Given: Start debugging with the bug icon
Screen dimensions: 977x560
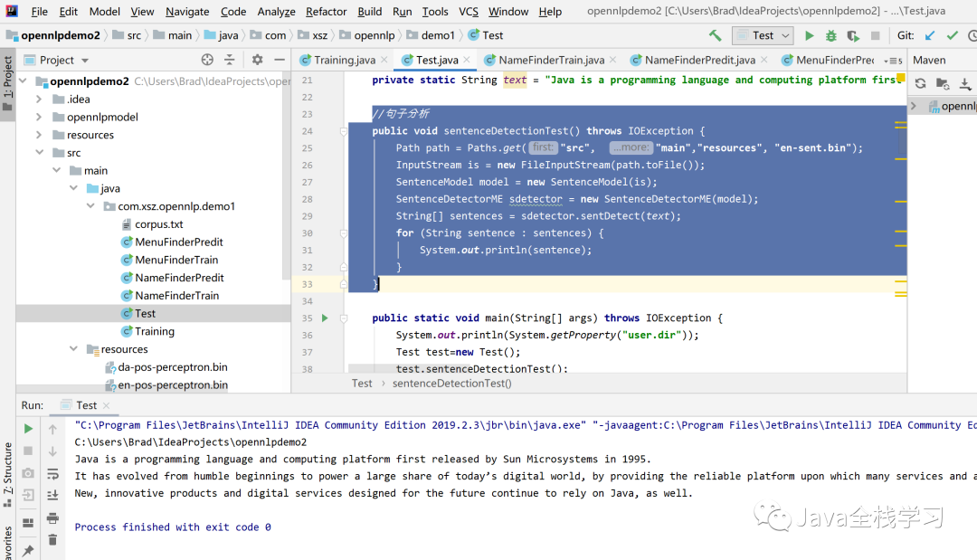Looking at the screenshot, I should click(830, 35).
